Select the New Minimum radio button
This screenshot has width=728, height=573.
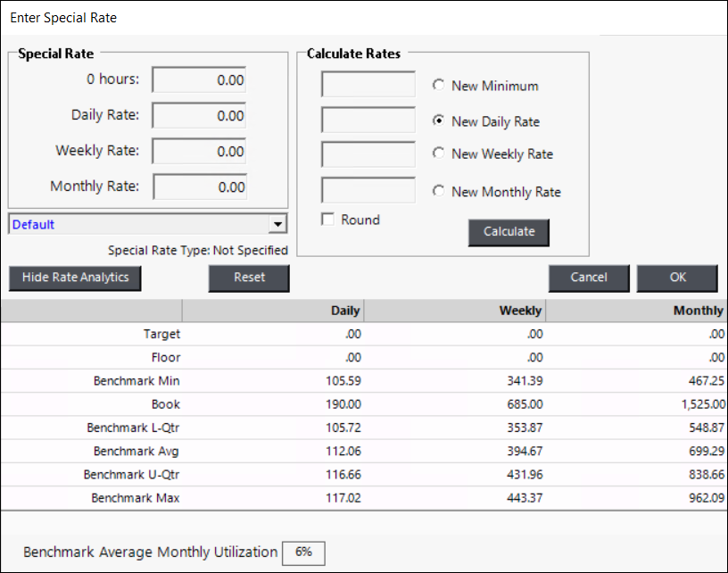438,86
